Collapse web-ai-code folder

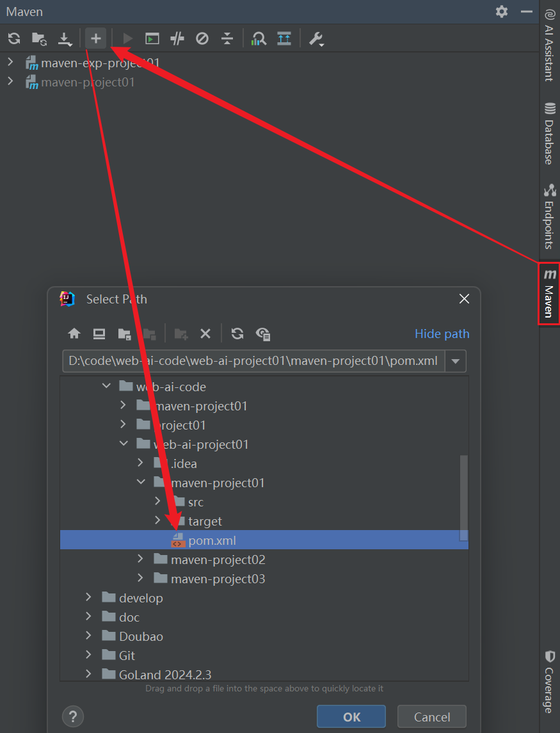click(x=107, y=385)
